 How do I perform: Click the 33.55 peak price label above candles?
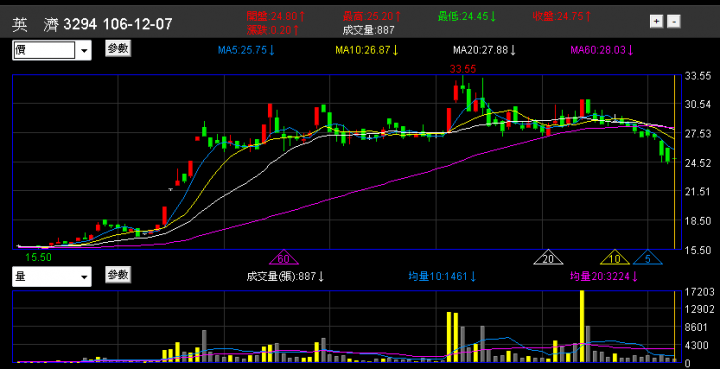[463, 69]
